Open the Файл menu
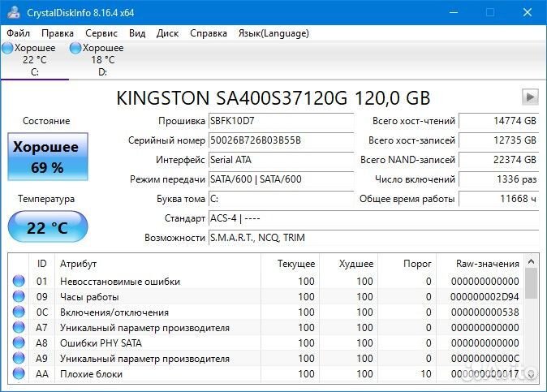This screenshot has height=392, width=547. (18, 33)
